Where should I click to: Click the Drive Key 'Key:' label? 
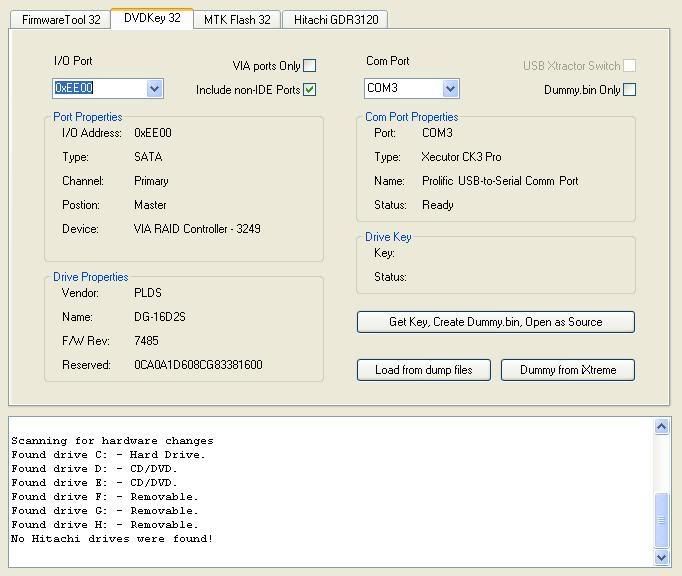tap(384, 253)
